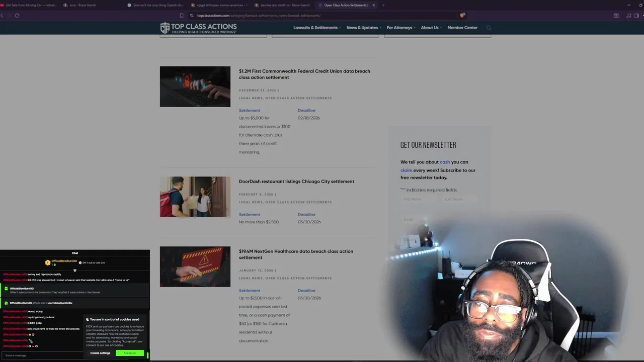Click the 'womp womp' chat message
This screenshot has height=362, width=644.
point(35,312)
